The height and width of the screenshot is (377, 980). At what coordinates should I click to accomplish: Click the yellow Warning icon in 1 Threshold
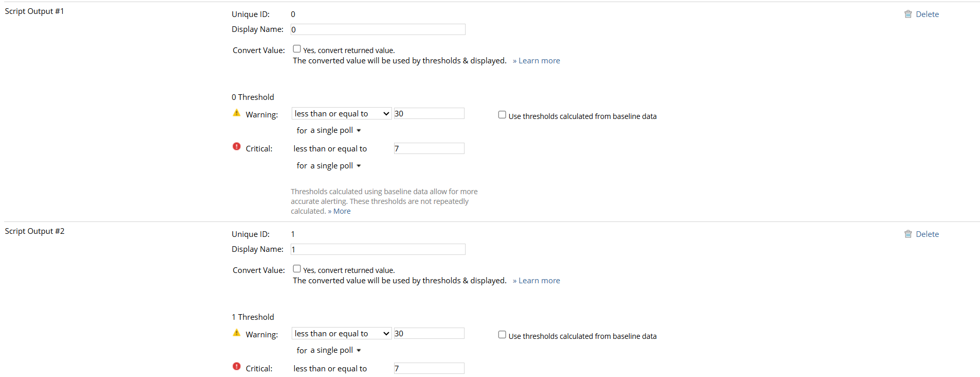tap(237, 333)
